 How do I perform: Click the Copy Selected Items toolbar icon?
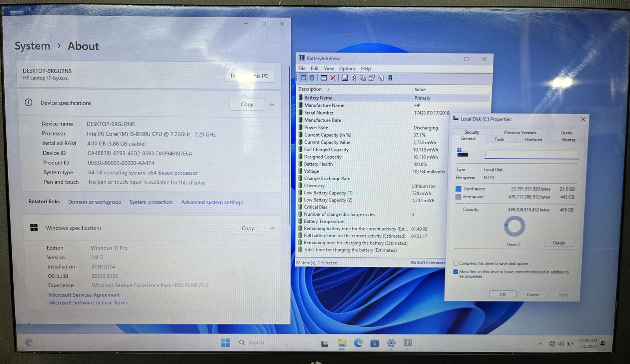362,78
